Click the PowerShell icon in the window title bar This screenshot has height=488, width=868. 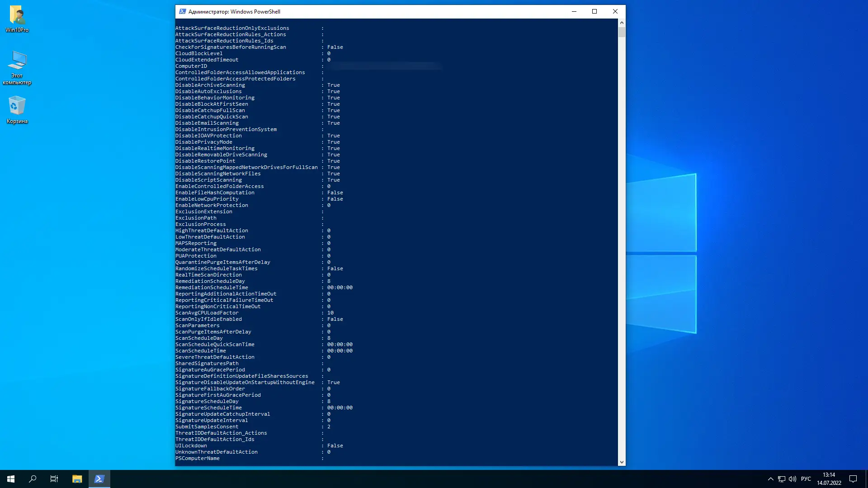tap(182, 11)
